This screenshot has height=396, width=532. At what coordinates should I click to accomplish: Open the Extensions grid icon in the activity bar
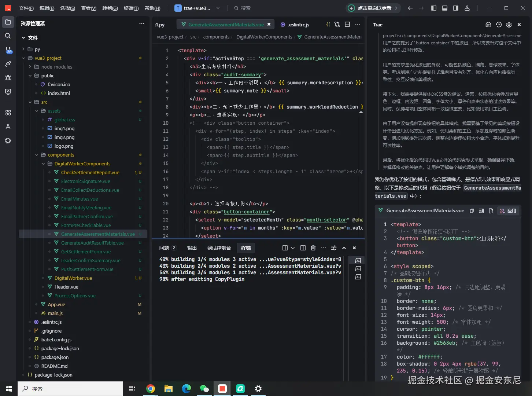click(8, 113)
